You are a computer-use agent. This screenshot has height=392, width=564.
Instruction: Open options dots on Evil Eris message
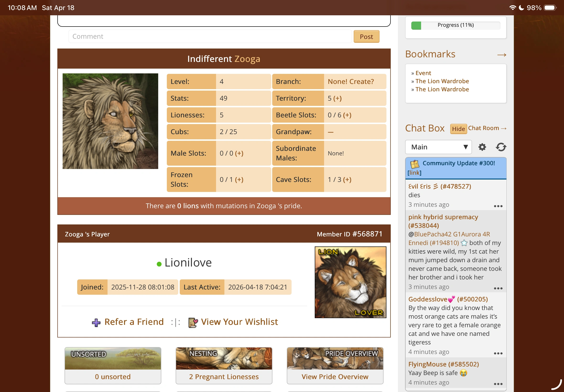click(498, 206)
